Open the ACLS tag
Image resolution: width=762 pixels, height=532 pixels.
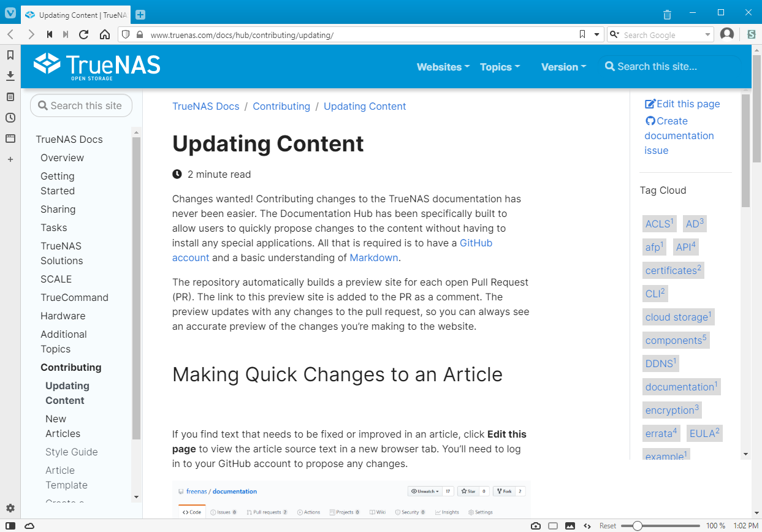point(659,223)
